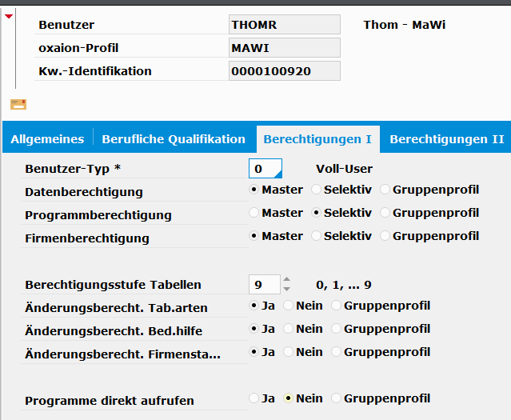Screen dimensions: 511x420
Task: Click the Benutzer field showing THOMR
Action: (284, 25)
